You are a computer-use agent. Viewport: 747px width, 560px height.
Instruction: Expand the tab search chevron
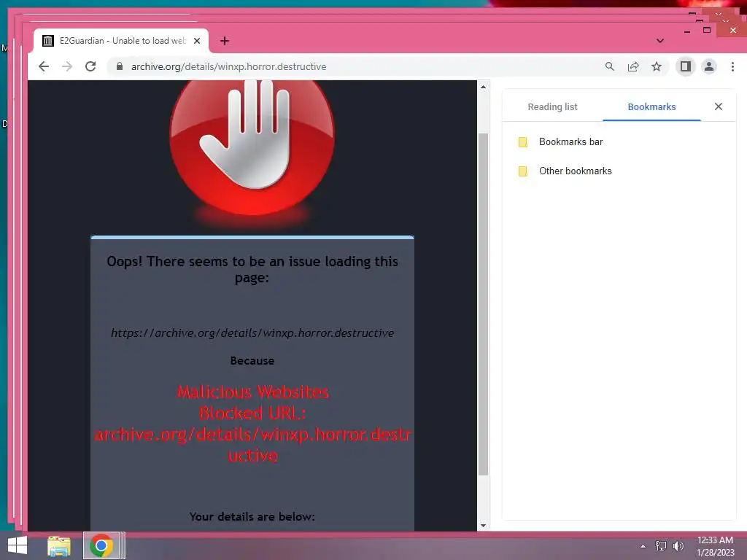(659, 41)
